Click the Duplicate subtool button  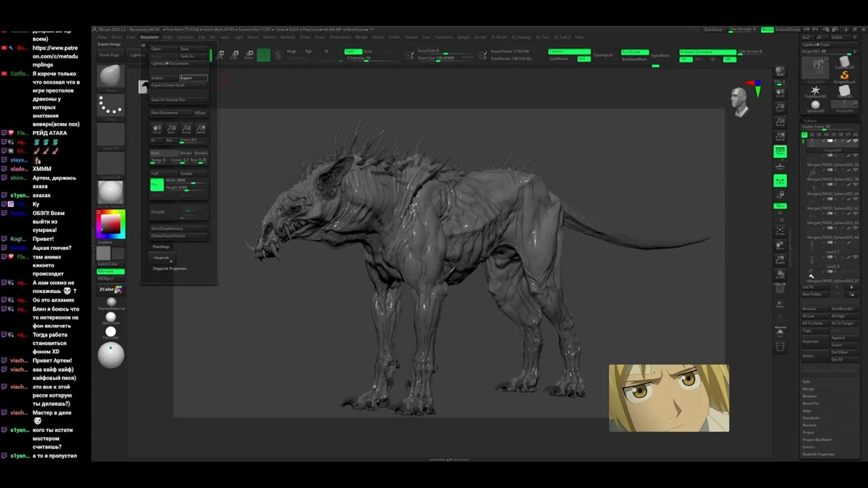click(x=815, y=341)
